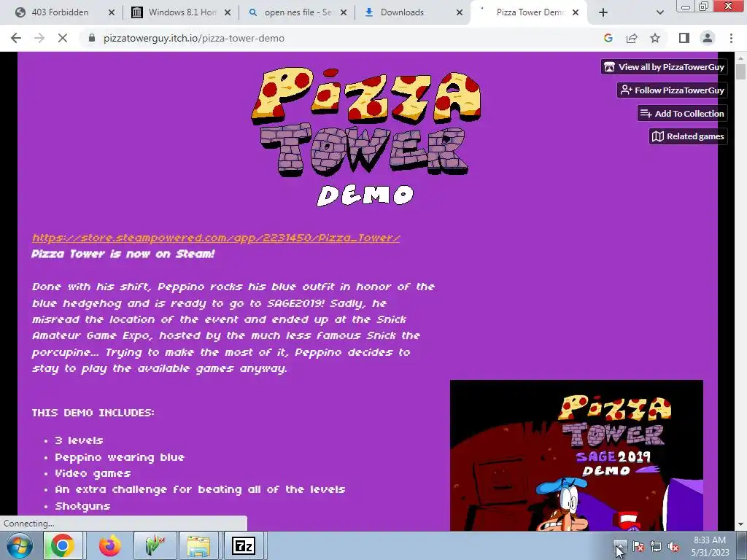Launch Firefox from the taskbar
The height and width of the screenshot is (560, 747).
click(109, 545)
